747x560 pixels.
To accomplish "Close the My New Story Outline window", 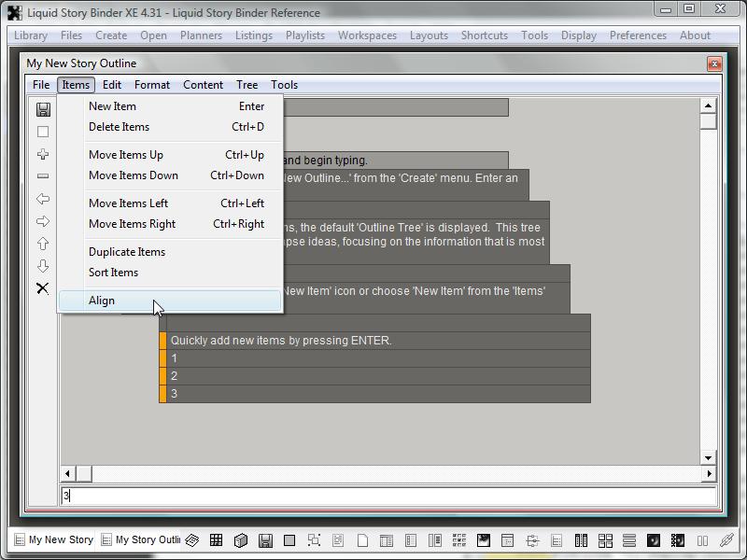I will [x=714, y=63].
